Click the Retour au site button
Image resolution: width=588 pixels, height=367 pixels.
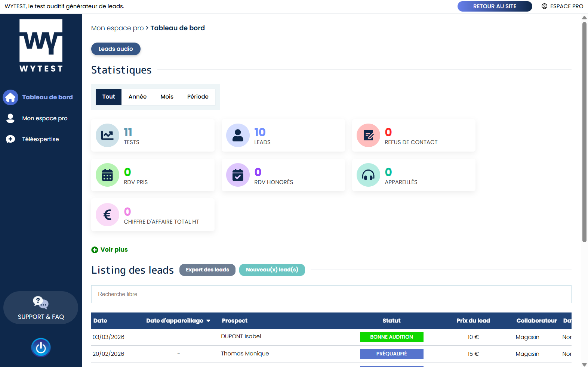point(494,6)
